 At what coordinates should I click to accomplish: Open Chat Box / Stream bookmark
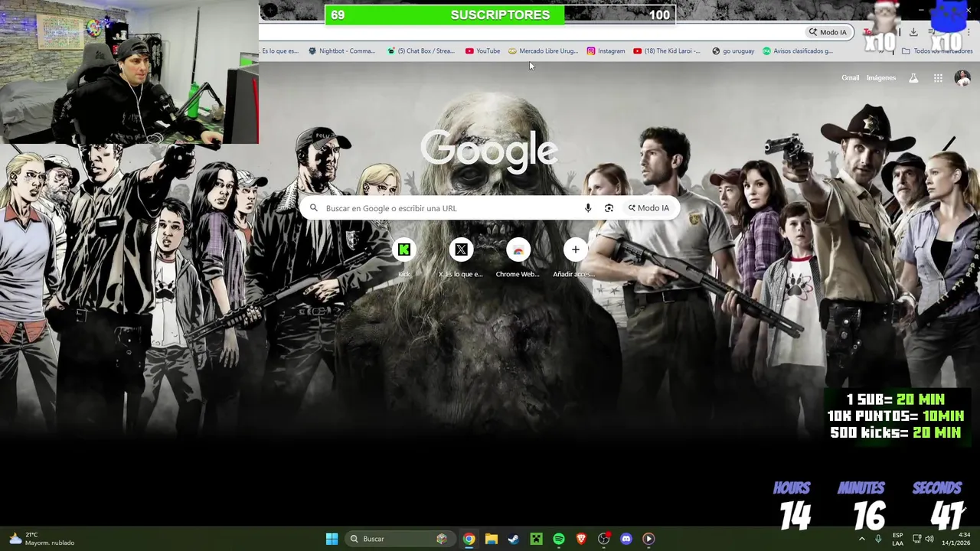(420, 51)
